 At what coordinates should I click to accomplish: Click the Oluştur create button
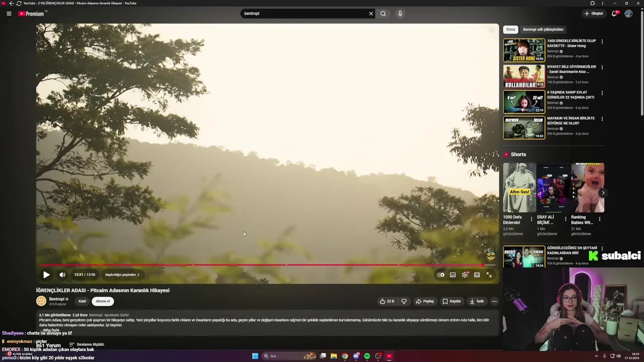pyautogui.click(x=594, y=14)
